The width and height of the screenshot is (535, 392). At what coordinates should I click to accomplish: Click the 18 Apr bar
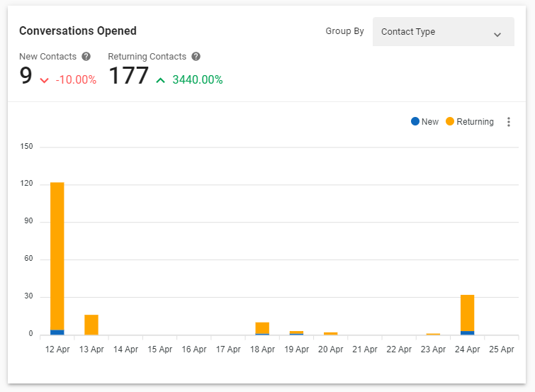click(x=262, y=327)
